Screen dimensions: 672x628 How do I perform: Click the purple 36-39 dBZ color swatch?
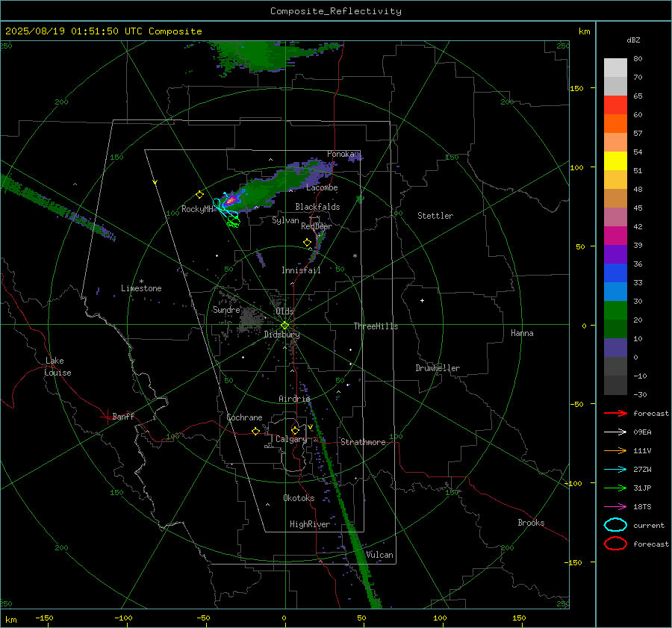click(x=615, y=255)
